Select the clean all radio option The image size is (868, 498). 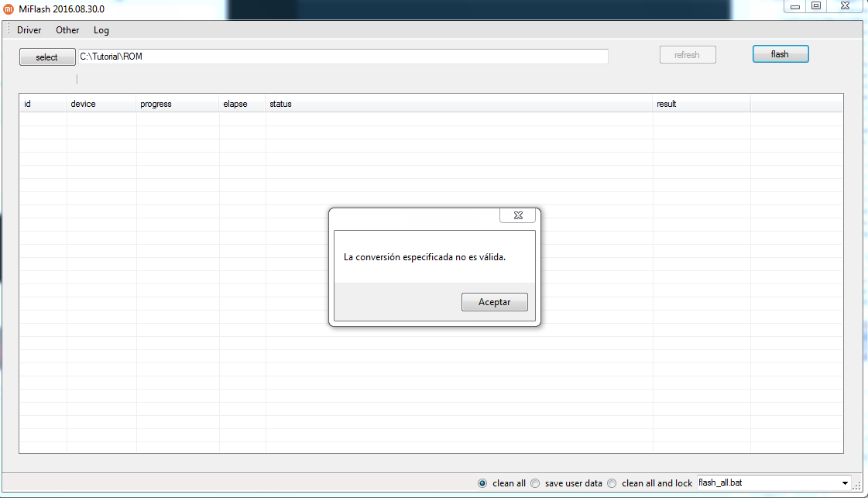(482, 483)
